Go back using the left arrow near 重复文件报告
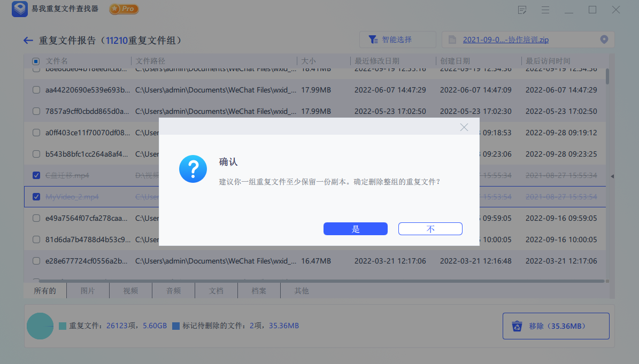Image resolution: width=639 pixels, height=364 pixels. pyautogui.click(x=27, y=40)
